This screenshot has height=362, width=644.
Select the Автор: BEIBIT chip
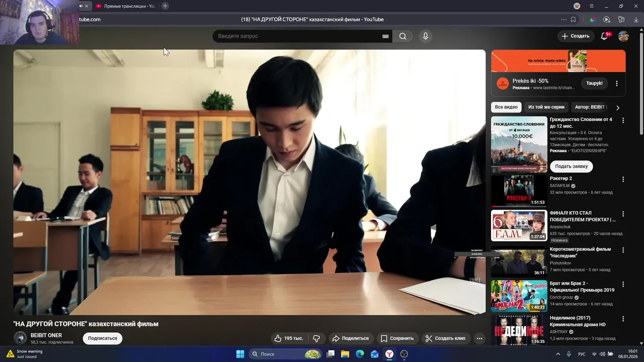tap(591, 107)
